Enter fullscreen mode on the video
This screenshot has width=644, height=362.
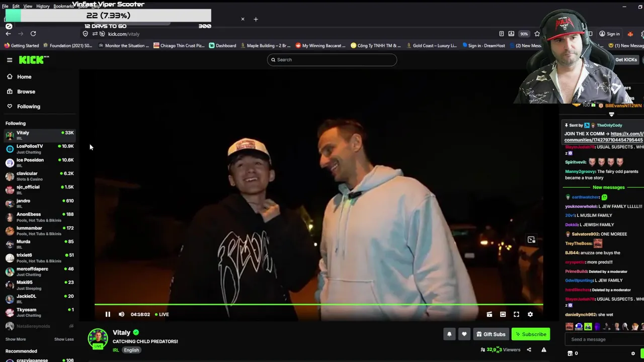click(516, 314)
